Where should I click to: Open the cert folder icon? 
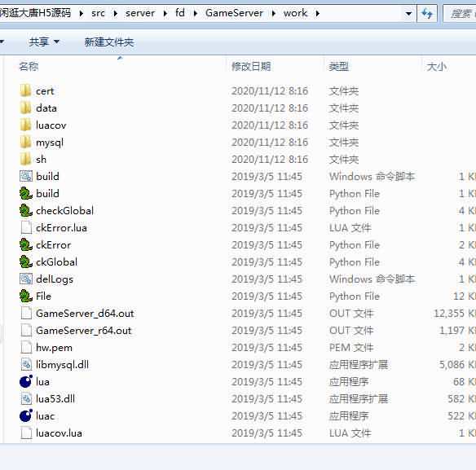pos(26,90)
